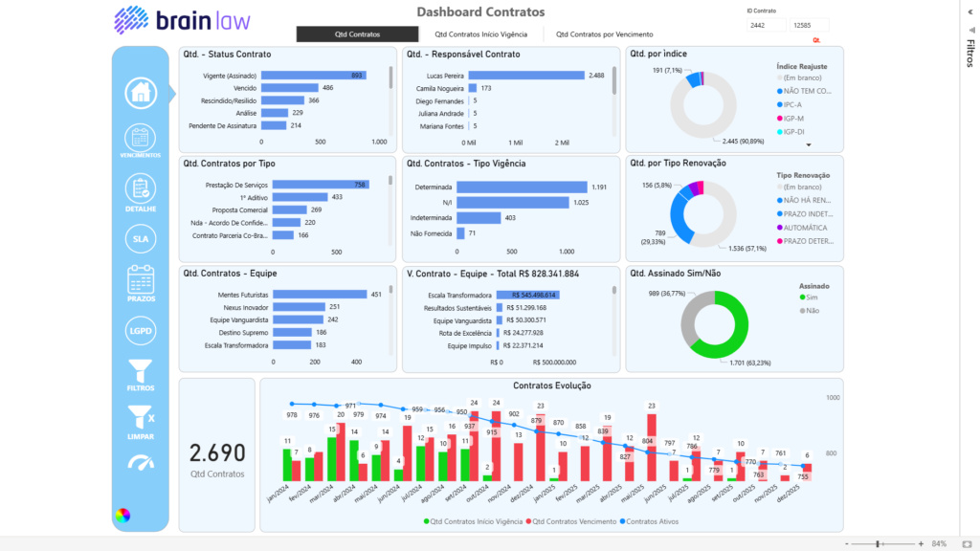Image resolution: width=980 pixels, height=551 pixels.
Task: Edit the ID Contrato minimum value field 2442
Action: click(766, 25)
